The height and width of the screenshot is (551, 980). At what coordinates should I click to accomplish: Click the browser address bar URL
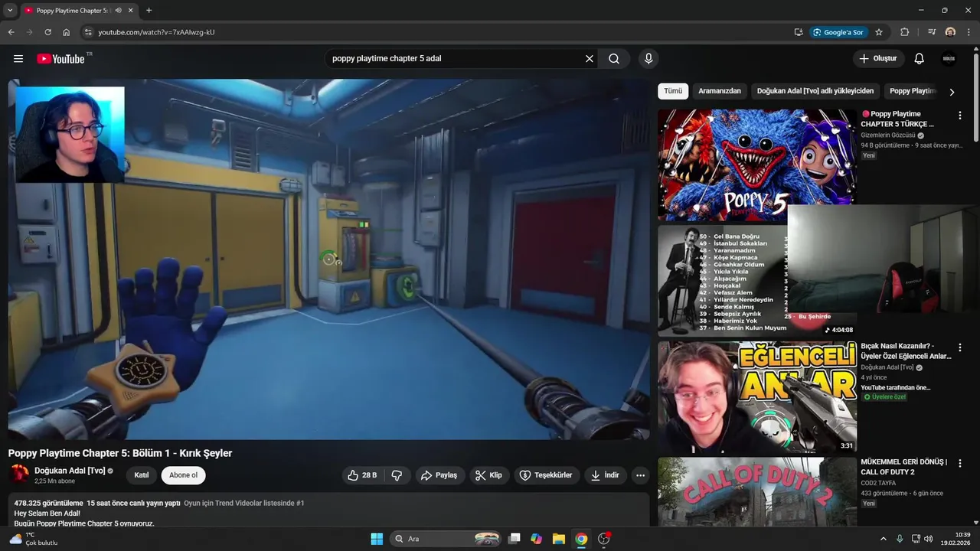point(156,32)
